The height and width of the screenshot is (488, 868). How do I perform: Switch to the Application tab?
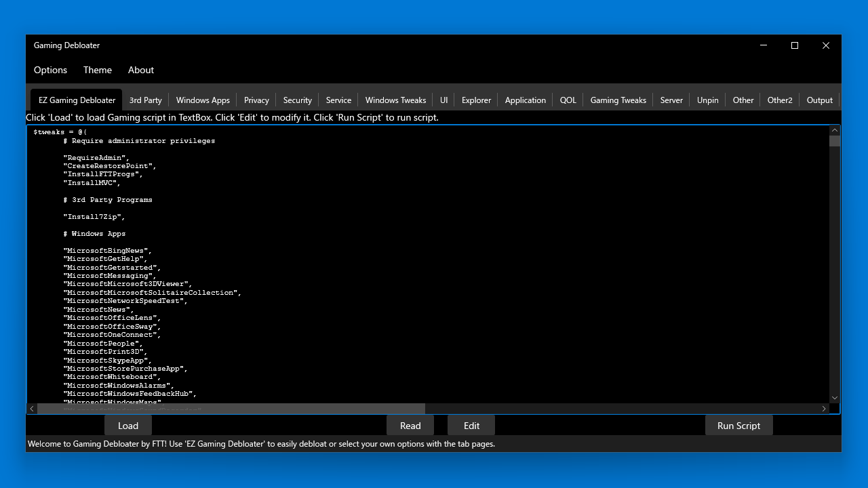526,100
